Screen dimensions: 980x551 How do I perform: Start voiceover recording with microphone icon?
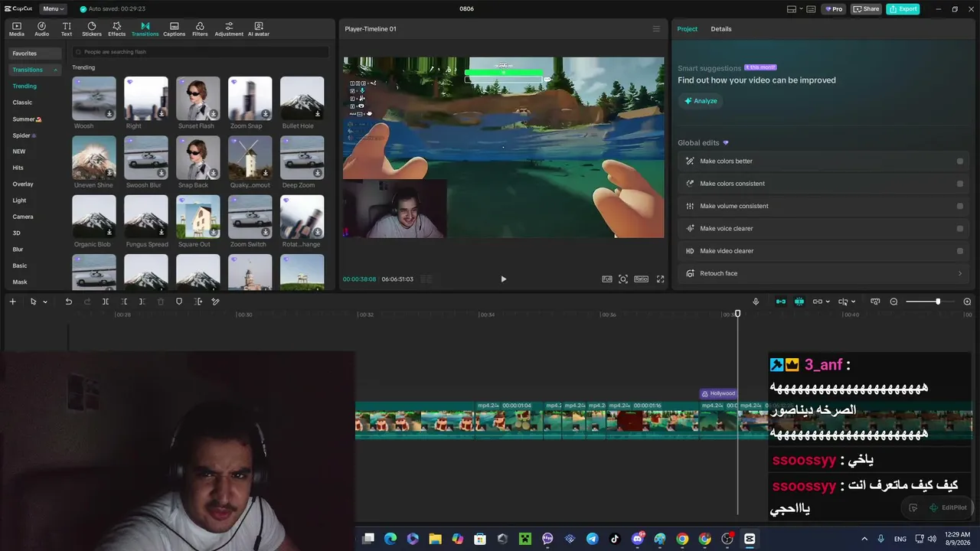coord(756,302)
